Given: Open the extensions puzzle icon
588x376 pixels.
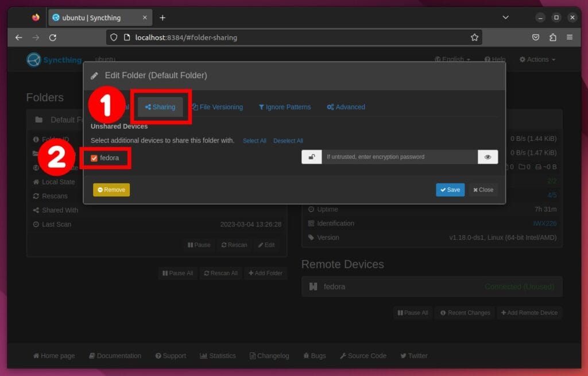Looking at the screenshot, I should [x=553, y=37].
